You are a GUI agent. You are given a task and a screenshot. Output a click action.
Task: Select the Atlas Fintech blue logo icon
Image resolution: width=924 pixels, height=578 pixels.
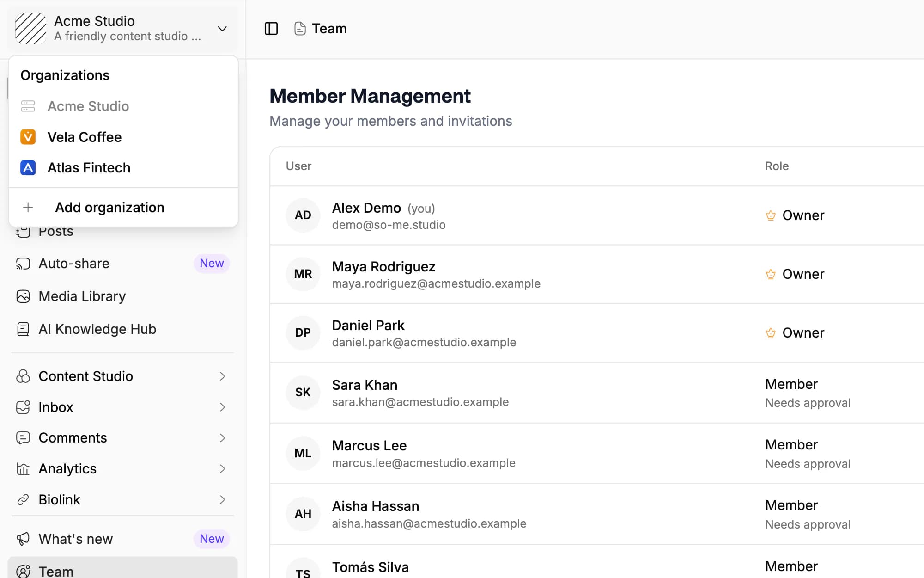click(28, 167)
